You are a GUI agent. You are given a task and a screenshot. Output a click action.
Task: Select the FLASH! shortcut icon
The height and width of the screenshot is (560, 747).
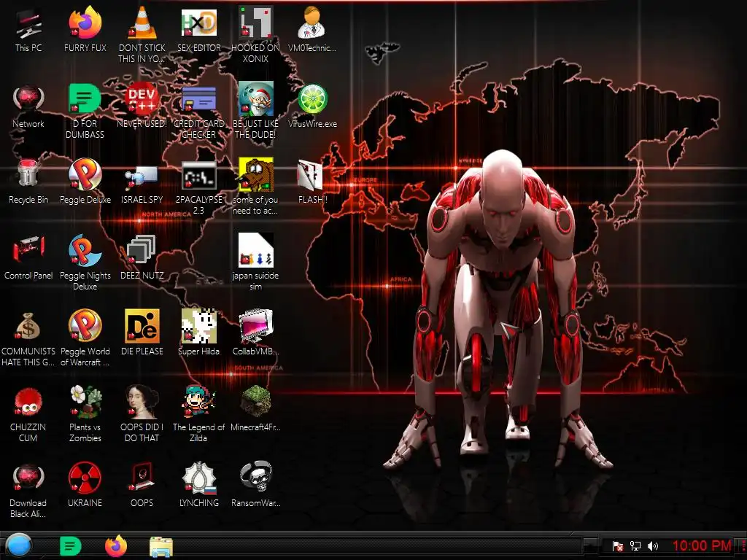[310, 175]
